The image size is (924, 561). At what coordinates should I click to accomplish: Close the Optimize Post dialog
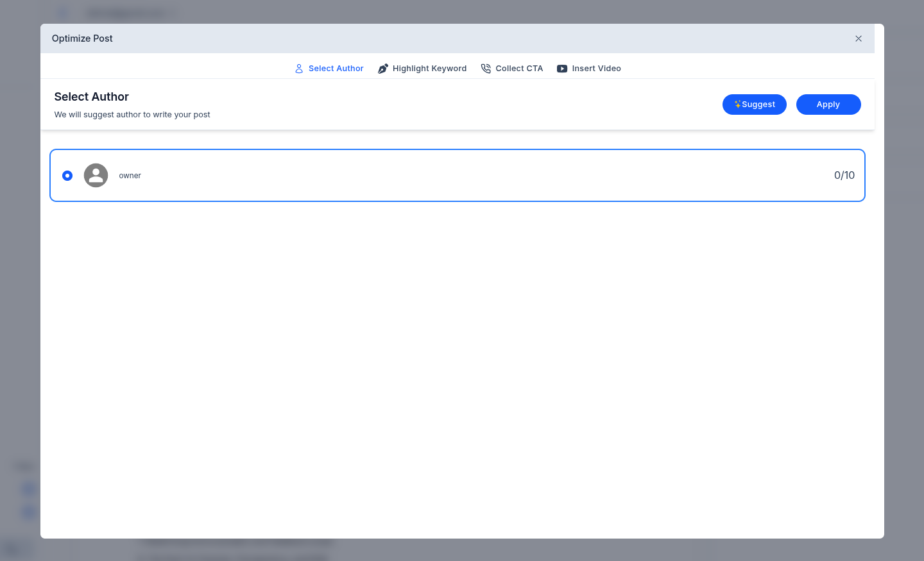[858, 38]
